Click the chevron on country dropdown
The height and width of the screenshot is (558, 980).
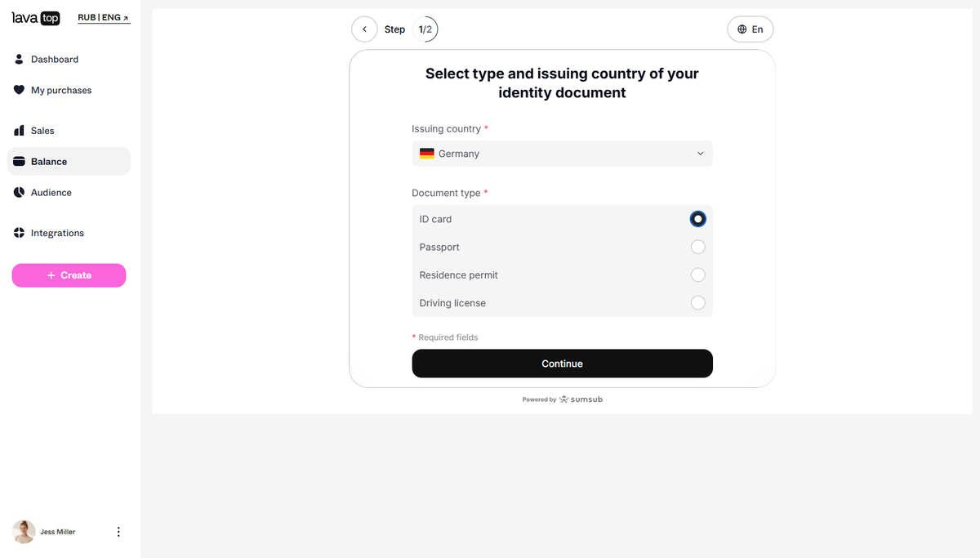pos(700,154)
